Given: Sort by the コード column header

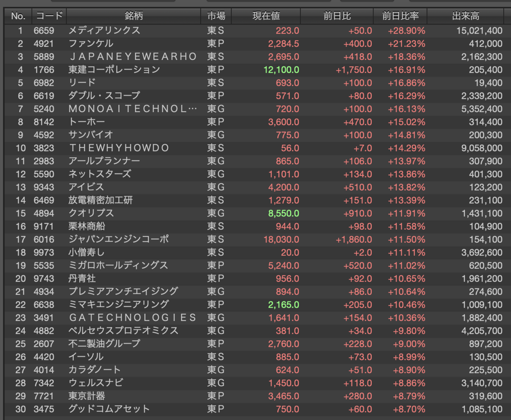Looking at the screenshot, I should point(49,16).
